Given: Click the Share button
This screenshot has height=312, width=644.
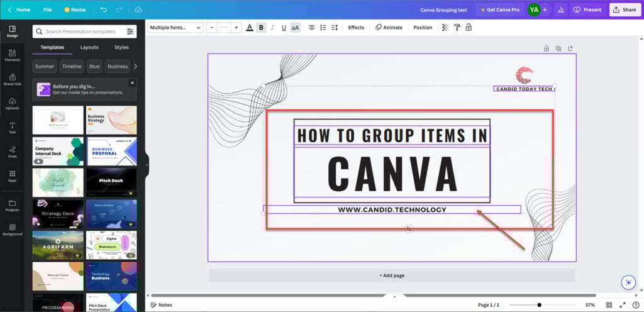Looking at the screenshot, I should point(625,9).
